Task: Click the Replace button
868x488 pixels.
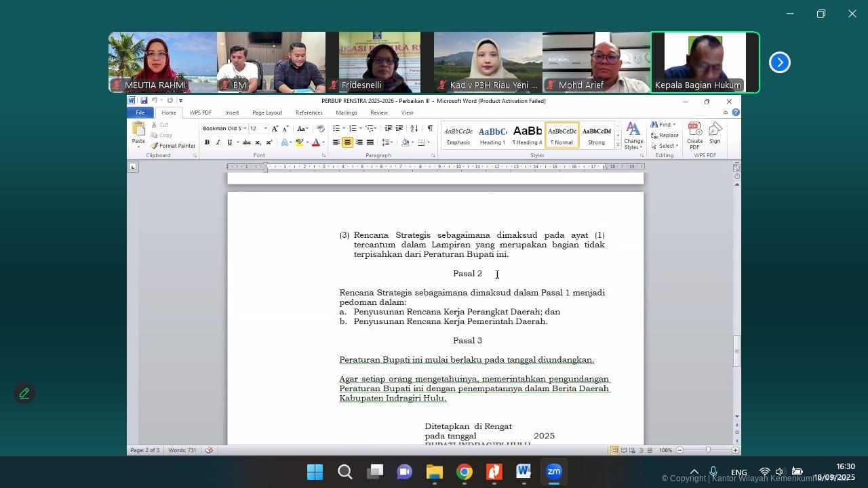Action: (x=665, y=135)
